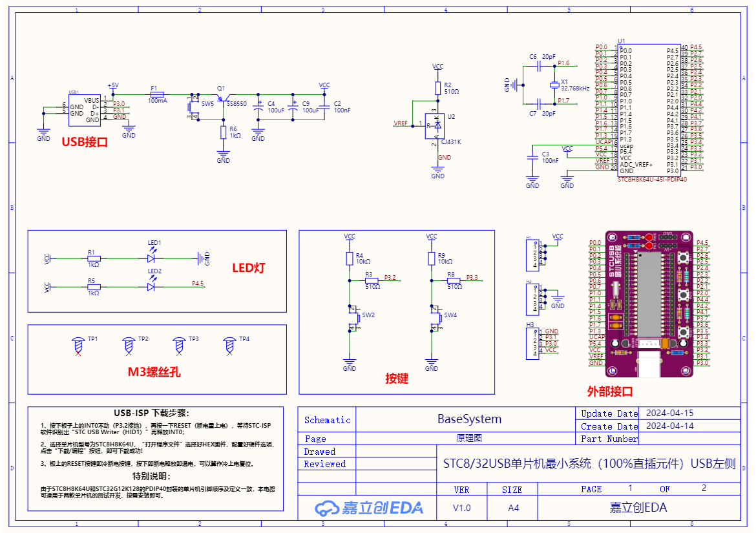Click the red '按键' section label
Screen dimensions: 756x533
pos(397,379)
